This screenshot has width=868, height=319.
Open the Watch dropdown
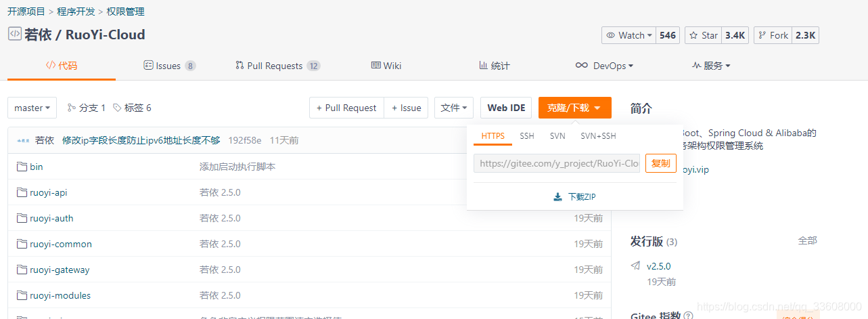click(x=629, y=35)
